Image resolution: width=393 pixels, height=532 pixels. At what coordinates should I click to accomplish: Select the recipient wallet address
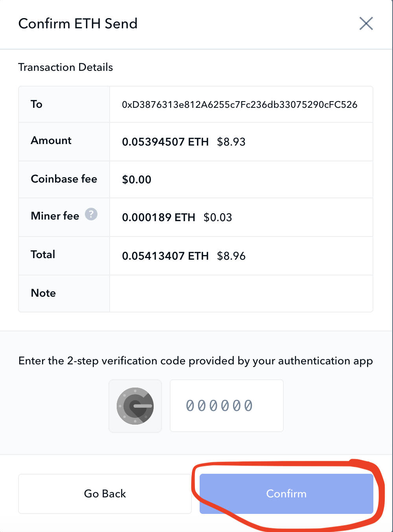click(239, 105)
